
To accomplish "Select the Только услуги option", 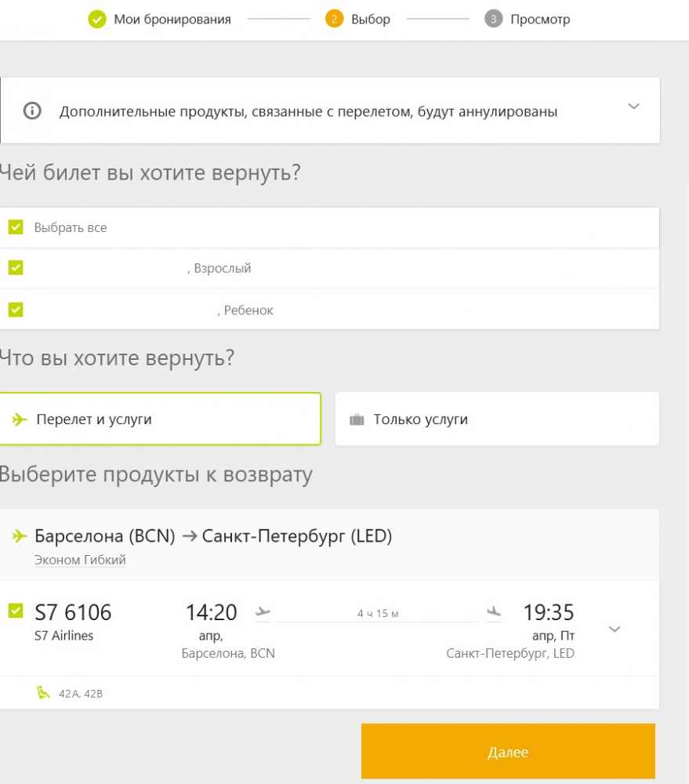I will 497,419.
